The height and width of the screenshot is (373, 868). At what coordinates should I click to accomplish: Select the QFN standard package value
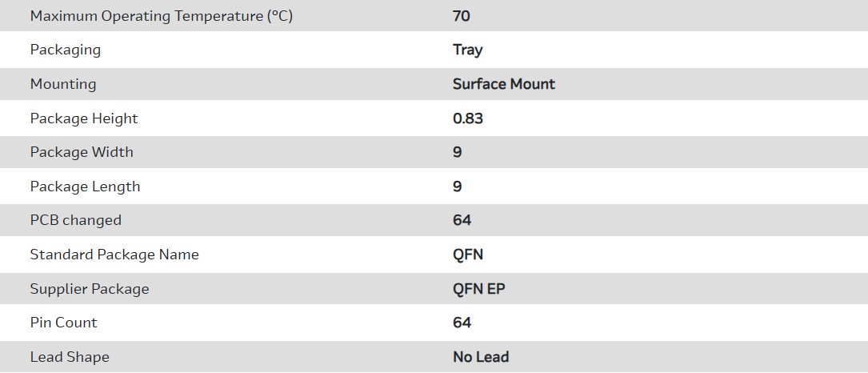coord(468,255)
